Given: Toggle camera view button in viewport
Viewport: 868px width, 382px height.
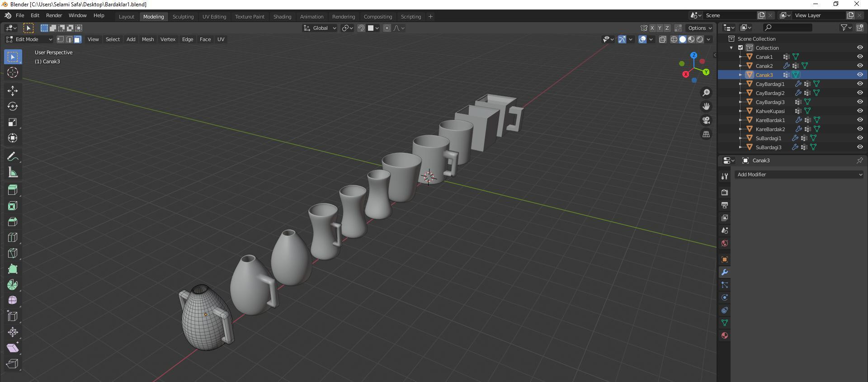Looking at the screenshot, I should [706, 120].
